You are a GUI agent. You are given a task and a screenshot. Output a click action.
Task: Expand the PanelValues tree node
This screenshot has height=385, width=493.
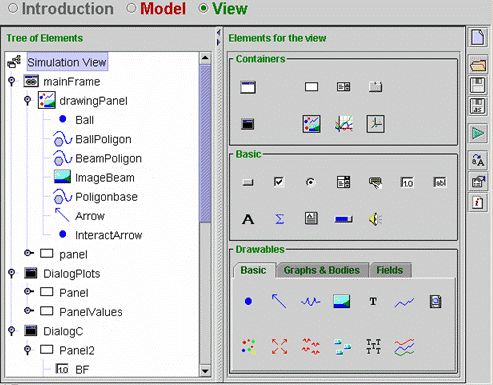coord(29,311)
